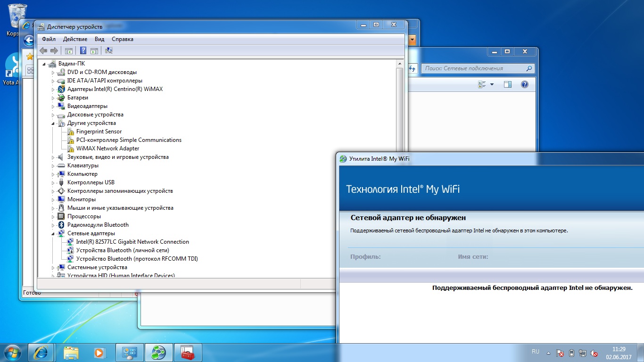644x362 pixels.
Task: Click the change view icon in Explorer toolbar
Action: 482,84
